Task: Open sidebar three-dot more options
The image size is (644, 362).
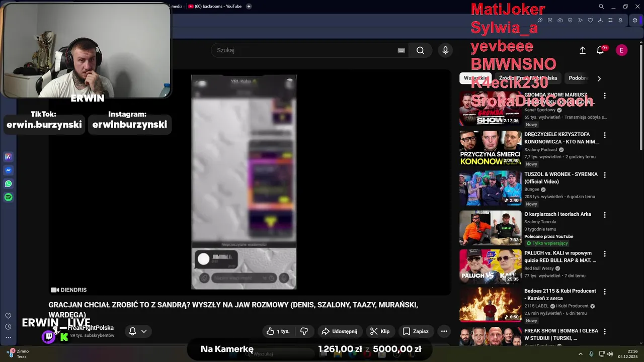Action: pyautogui.click(x=8, y=338)
